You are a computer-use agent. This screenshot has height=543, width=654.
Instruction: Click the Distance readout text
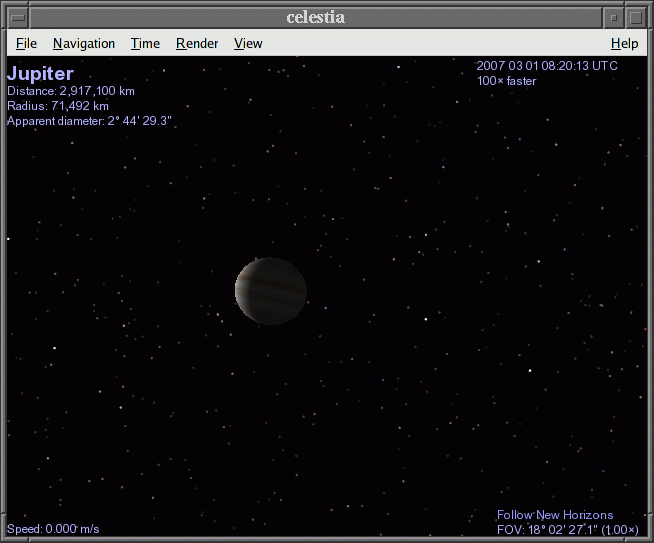tap(71, 91)
